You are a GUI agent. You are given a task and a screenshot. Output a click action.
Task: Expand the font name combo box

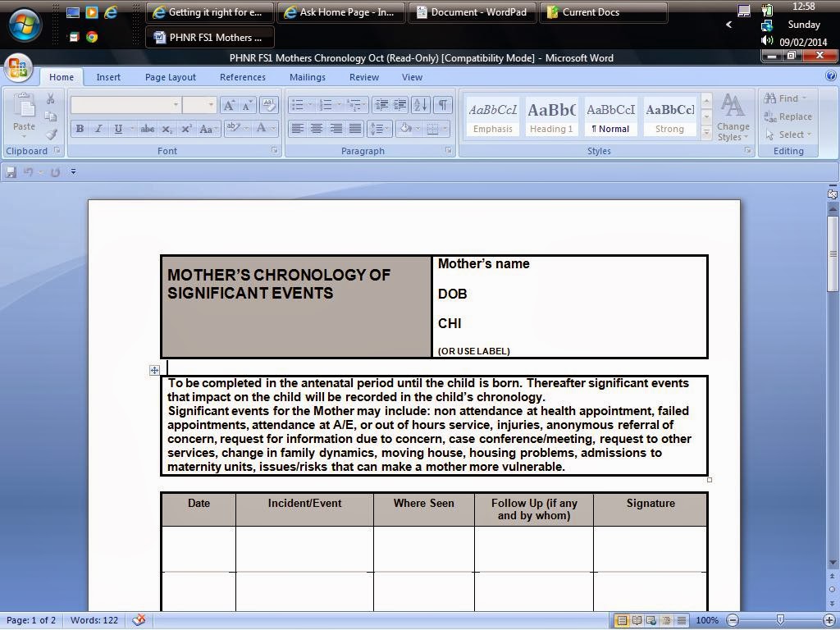coord(176,105)
